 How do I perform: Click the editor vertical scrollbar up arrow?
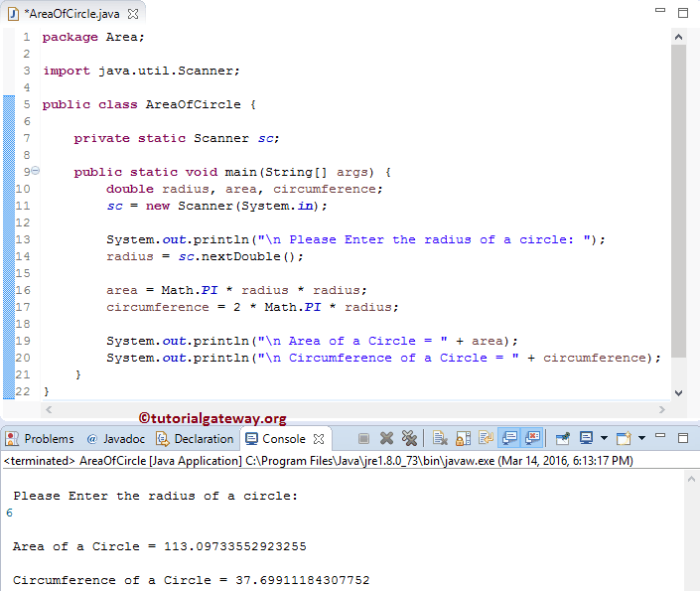678,37
